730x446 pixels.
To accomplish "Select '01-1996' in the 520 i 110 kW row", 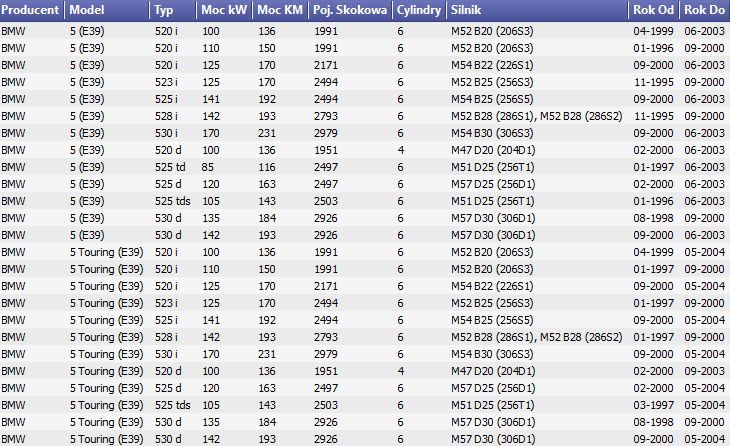I will click(x=653, y=48).
